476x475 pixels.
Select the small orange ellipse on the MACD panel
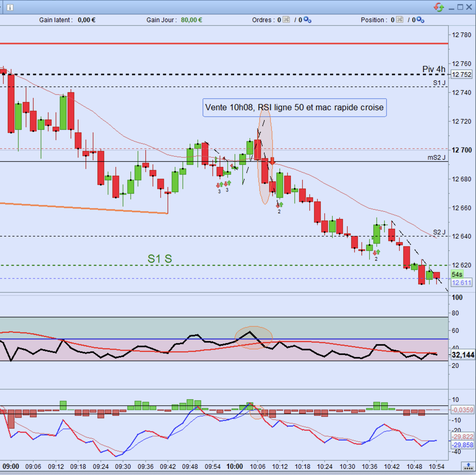coord(257,412)
